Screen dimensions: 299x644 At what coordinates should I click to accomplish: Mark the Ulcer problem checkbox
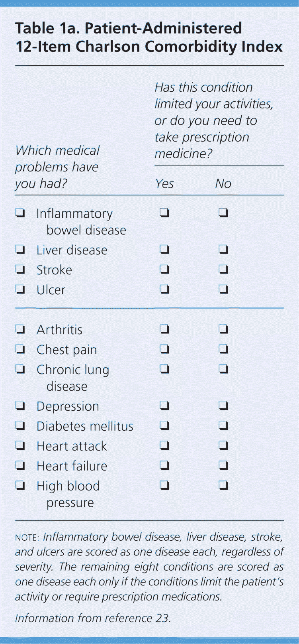coord(20,290)
